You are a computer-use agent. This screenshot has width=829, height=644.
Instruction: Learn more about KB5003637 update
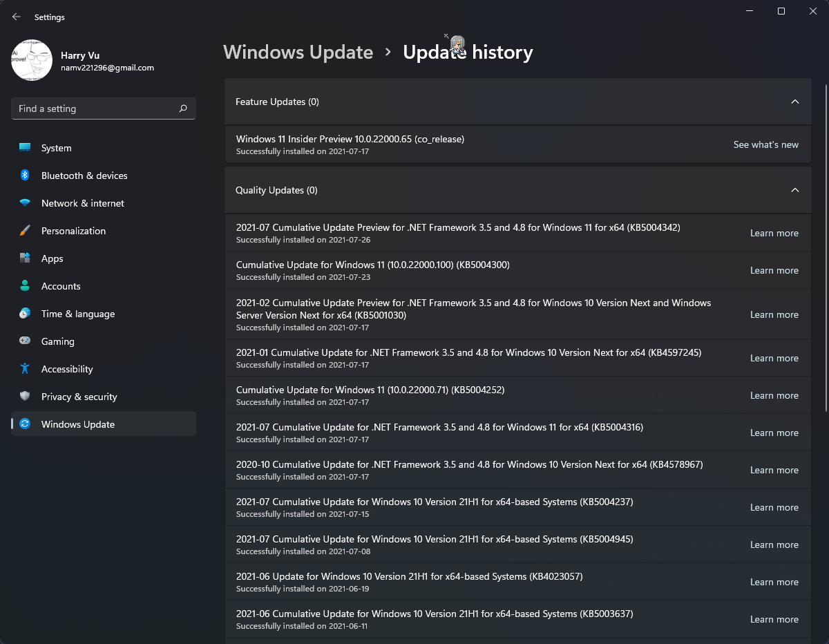coord(774,619)
